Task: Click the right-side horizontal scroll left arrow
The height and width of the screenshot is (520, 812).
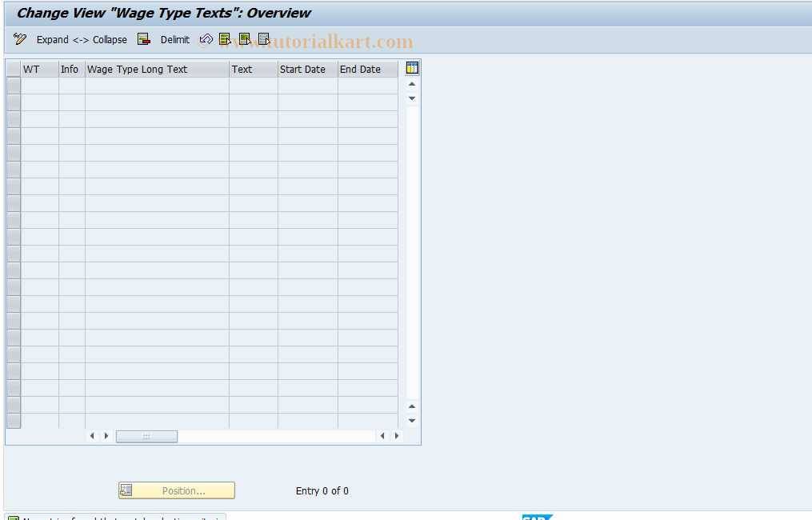Action: [382, 436]
